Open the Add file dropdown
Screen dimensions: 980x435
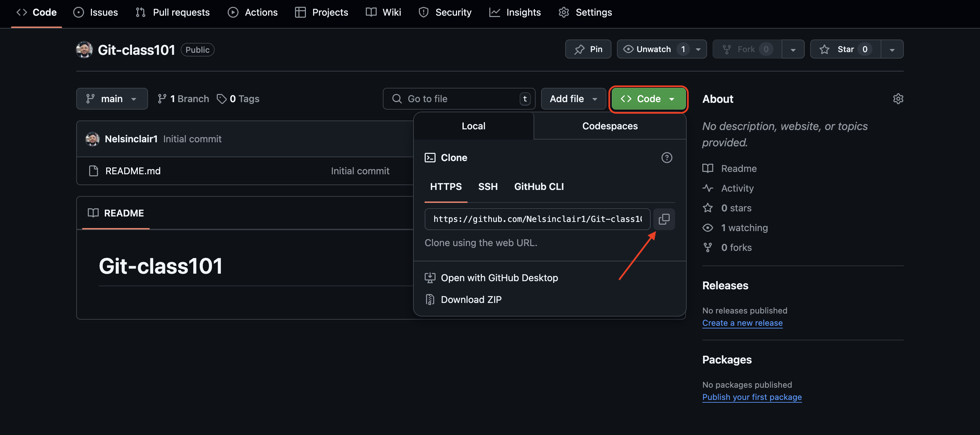tap(573, 99)
